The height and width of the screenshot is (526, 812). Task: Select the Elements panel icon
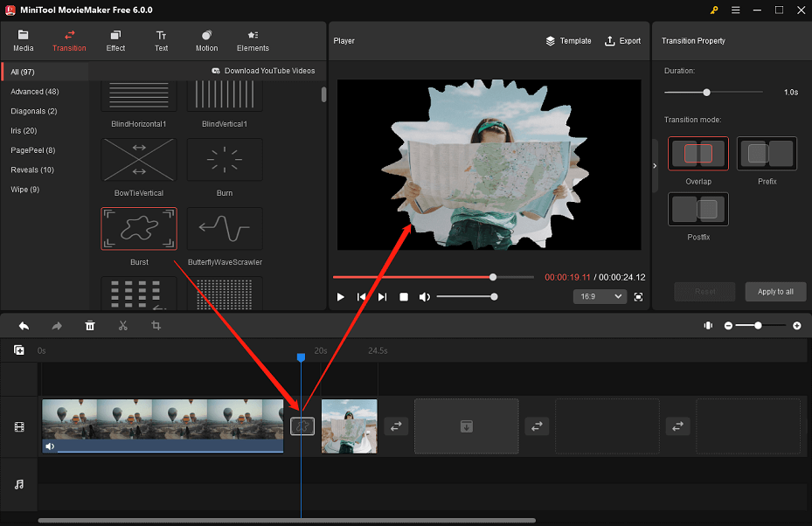pyautogui.click(x=253, y=40)
